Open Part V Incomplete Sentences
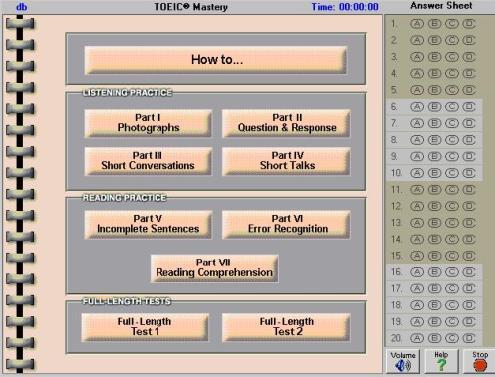The width and height of the screenshot is (495, 377). click(x=148, y=224)
